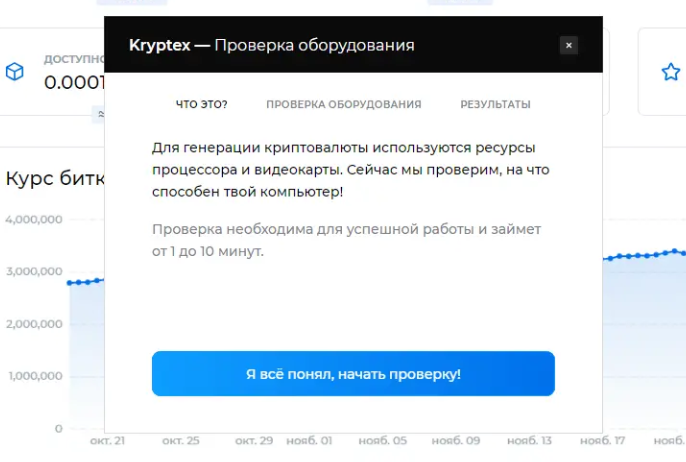Viewport: 686px width, 462px height.
Task: Select the 'нояб. 13' chart date label
Action: pos(529,441)
